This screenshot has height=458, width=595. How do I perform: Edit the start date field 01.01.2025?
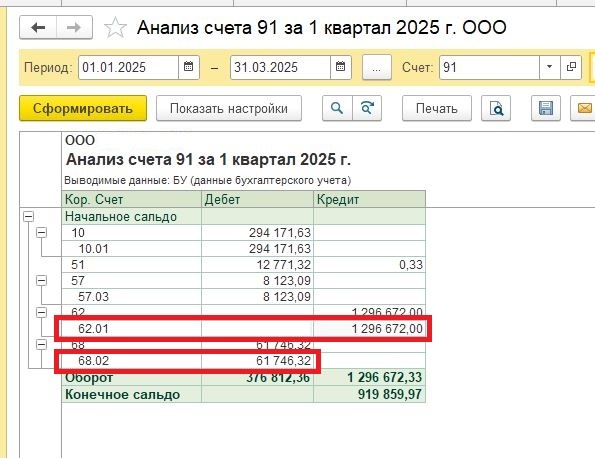pos(128,67)
